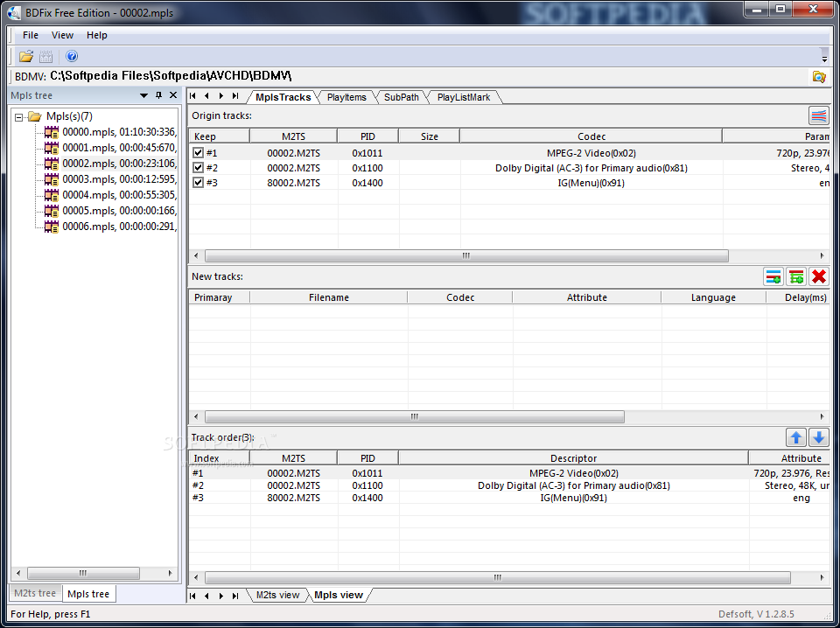Collapse the Mpls(s)(7) tree node
The width and height of the screenshot is (840, 628).
[x=18, y=116]
